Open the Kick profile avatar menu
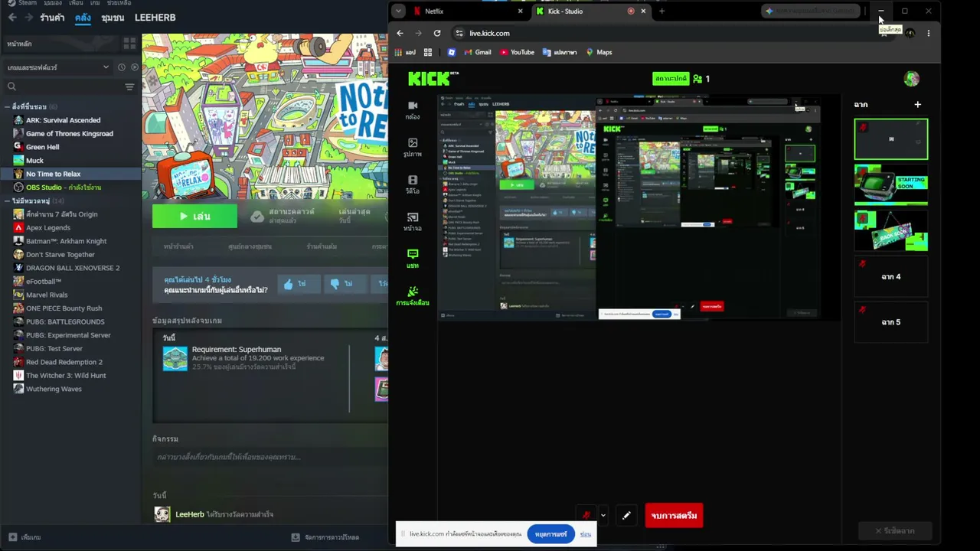Viewport: 980px width, 551px height. coord(911,78)
